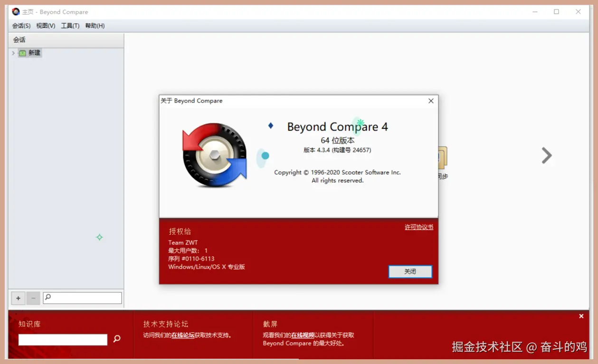
Task: Click the 序列 #0110-6113 serial text
Action: point(191,259)
